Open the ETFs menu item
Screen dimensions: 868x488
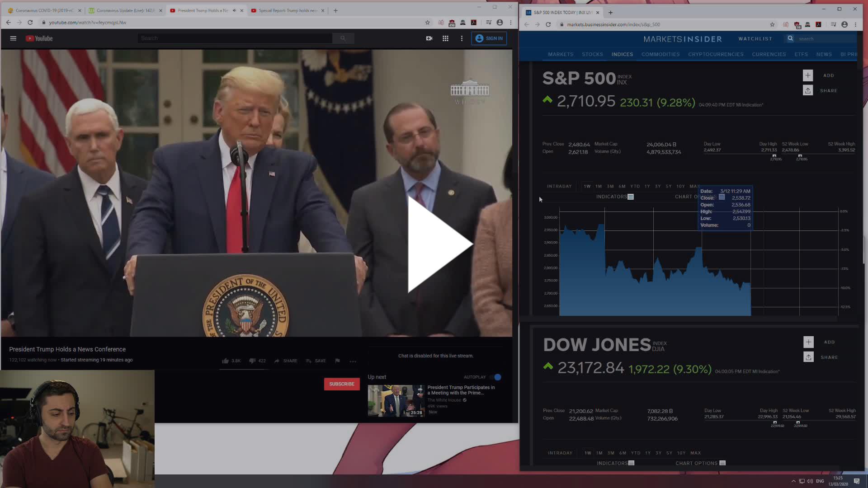[801, 54]
